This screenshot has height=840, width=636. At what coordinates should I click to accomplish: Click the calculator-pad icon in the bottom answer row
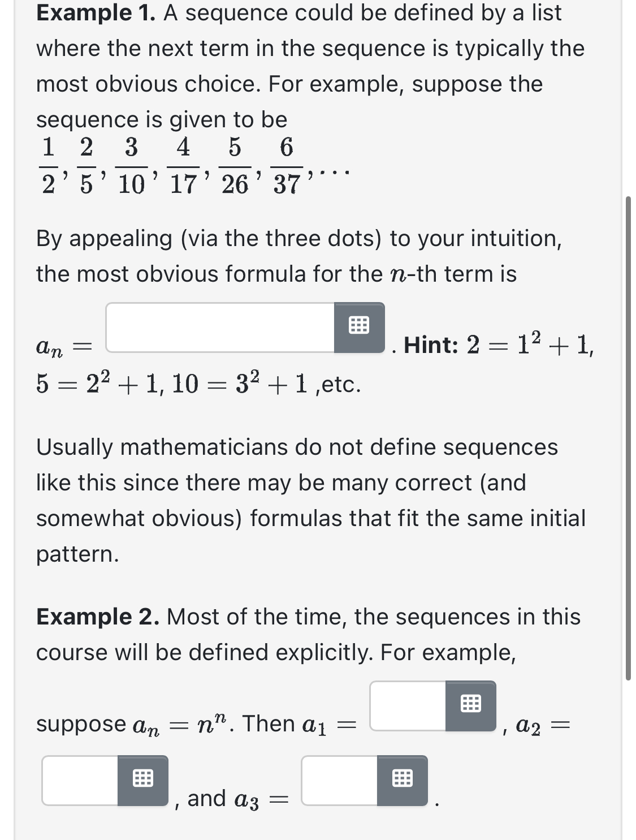click(403, 779)
